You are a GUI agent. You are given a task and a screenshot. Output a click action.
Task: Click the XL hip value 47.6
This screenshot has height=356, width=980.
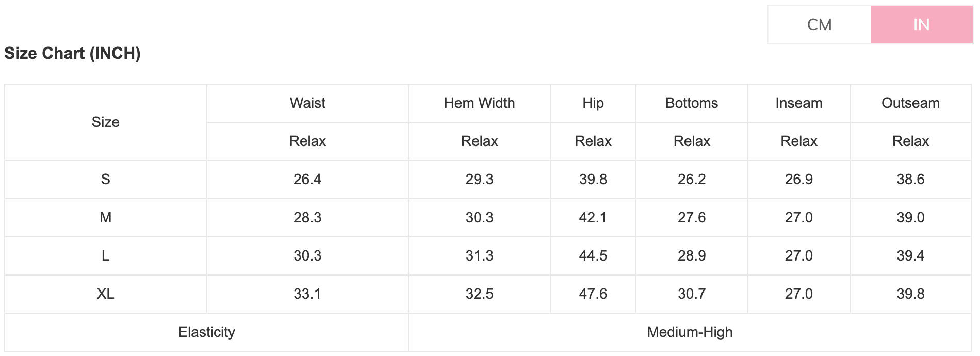[x=593, y=294]
